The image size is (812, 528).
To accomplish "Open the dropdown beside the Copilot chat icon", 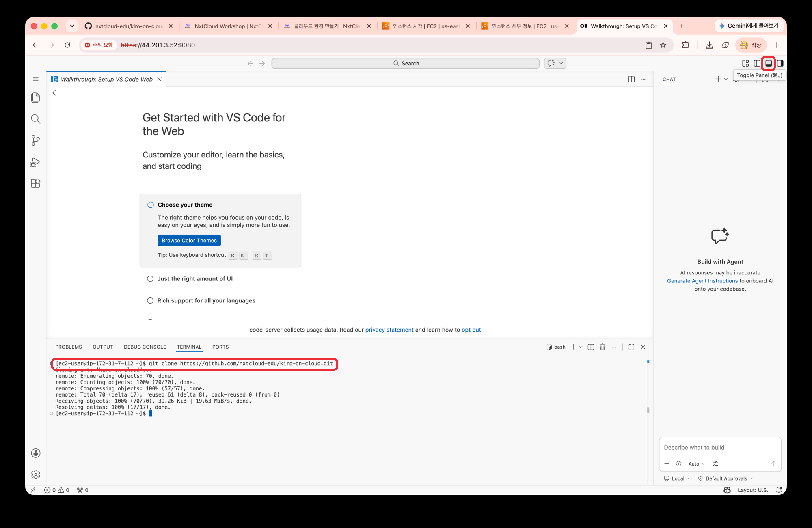I will [x=561, y=63].
